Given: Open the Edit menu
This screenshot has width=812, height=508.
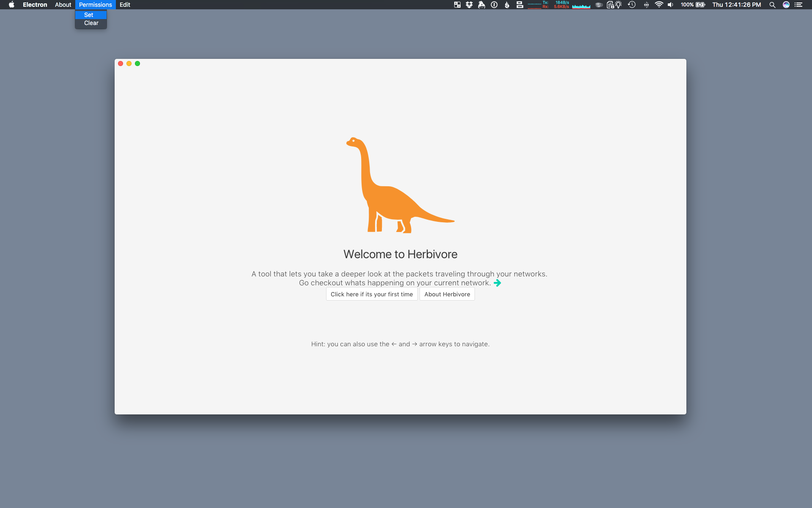Looking at the screenshot, I should (x=125, y=5).
